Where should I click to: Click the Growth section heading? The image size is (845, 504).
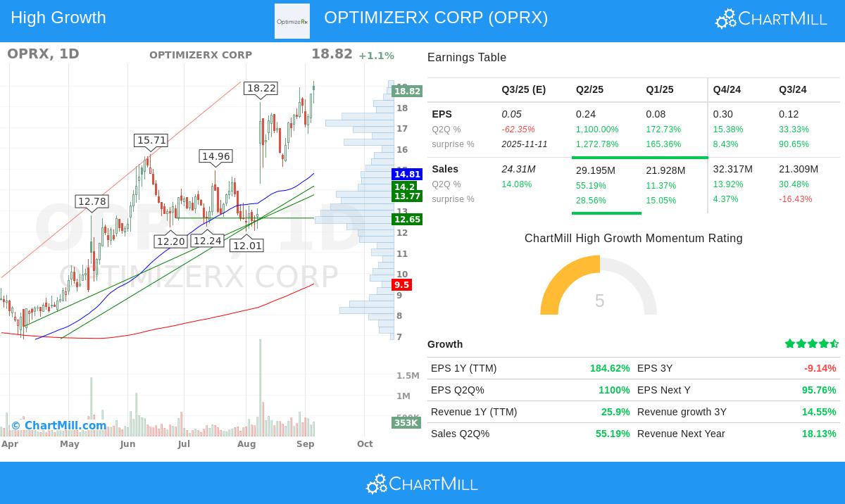click(445, 344)
